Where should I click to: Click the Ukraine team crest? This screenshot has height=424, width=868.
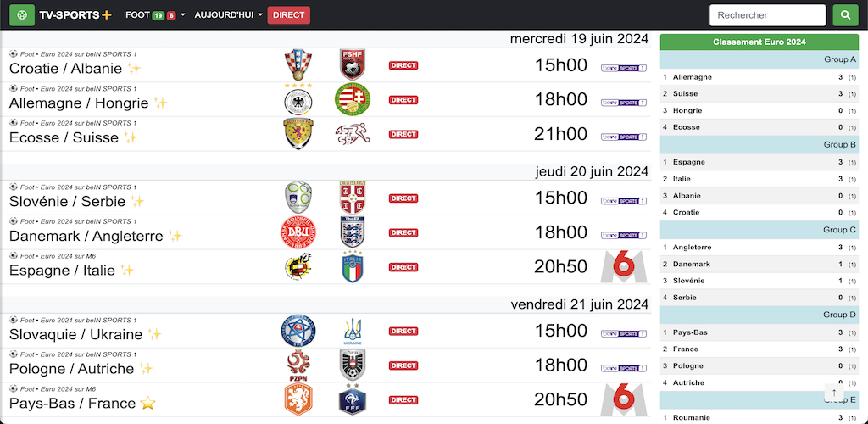tap(353, 331)
